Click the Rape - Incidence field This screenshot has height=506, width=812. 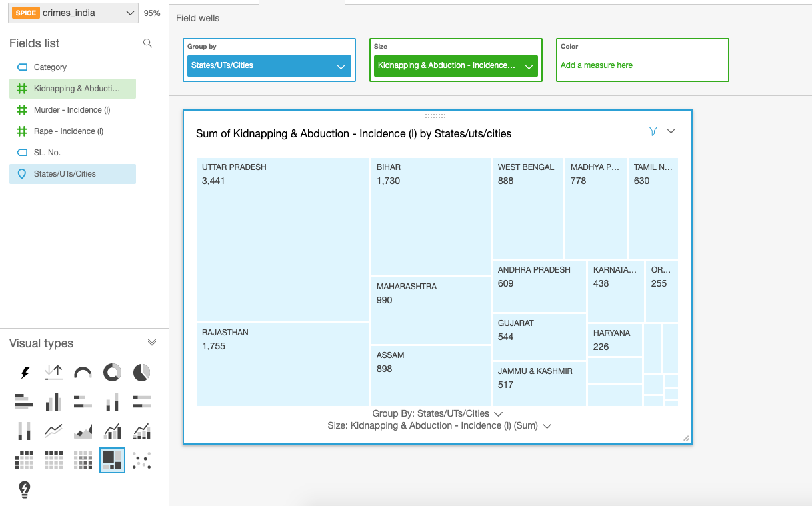[x=68, y=131]
